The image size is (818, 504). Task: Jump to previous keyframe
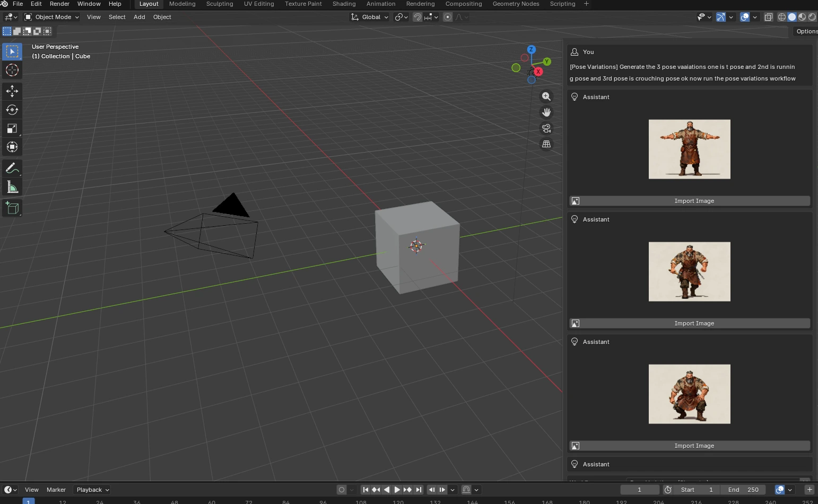376,490
